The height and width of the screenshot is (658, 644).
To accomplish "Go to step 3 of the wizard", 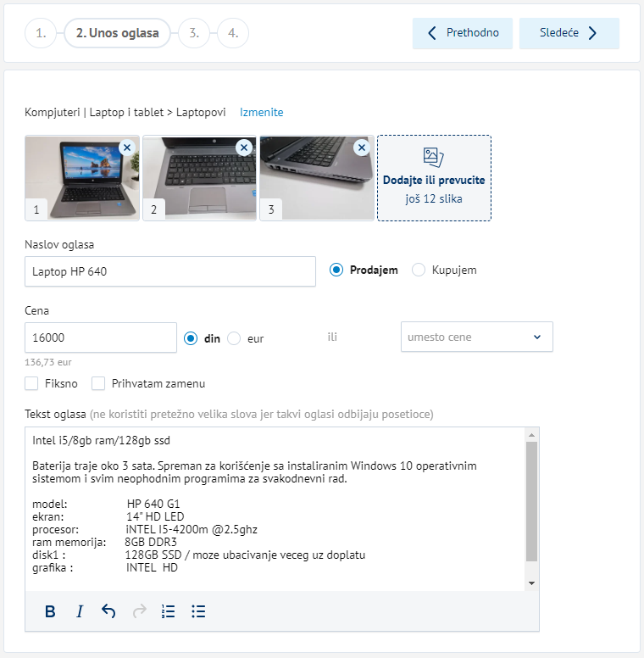I will tap(194, 33).
